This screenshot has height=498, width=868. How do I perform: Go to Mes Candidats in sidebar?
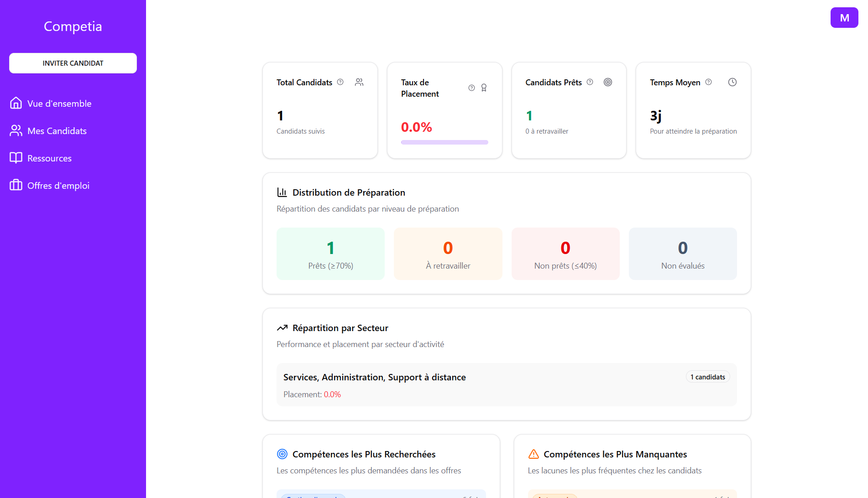pos(57,131)
